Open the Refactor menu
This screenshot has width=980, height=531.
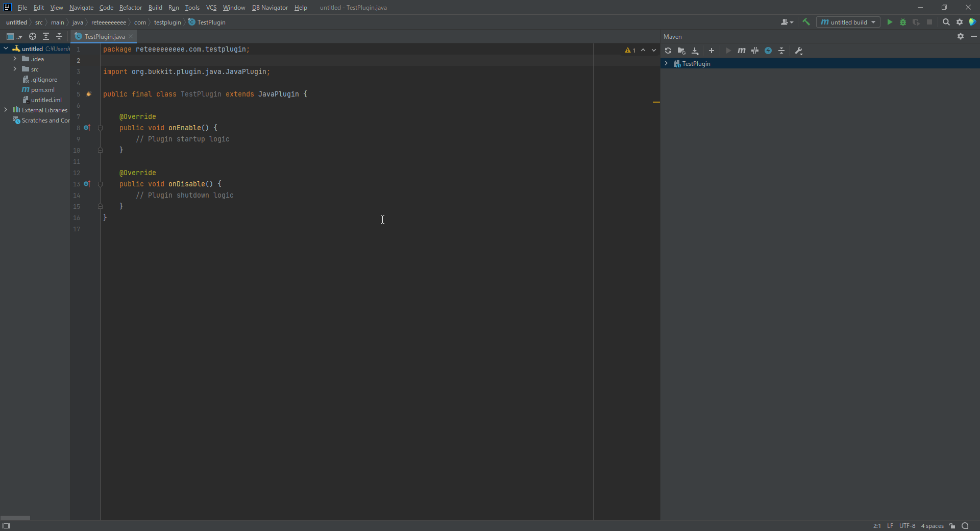131,8
